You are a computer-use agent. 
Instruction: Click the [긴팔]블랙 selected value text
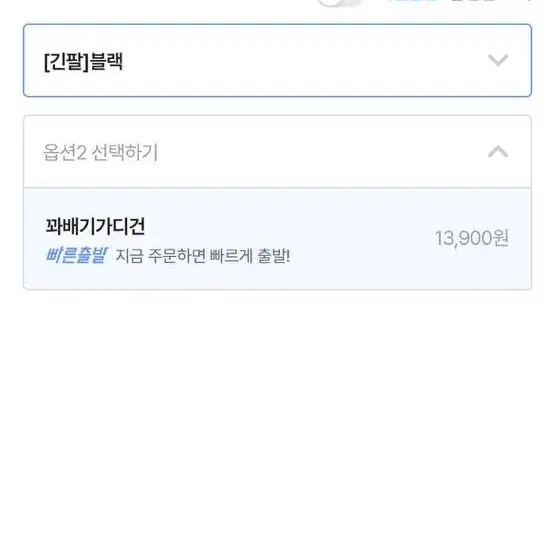[84, 62]
